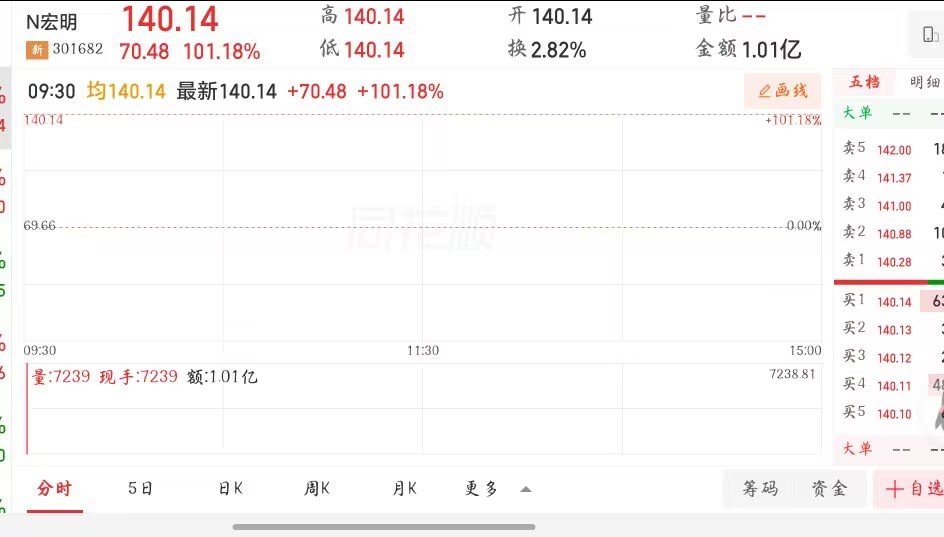Select the 日K candlestick tab
Image resolution: width=944 pixels, height=537 pixels.
[x=231, y=489]
